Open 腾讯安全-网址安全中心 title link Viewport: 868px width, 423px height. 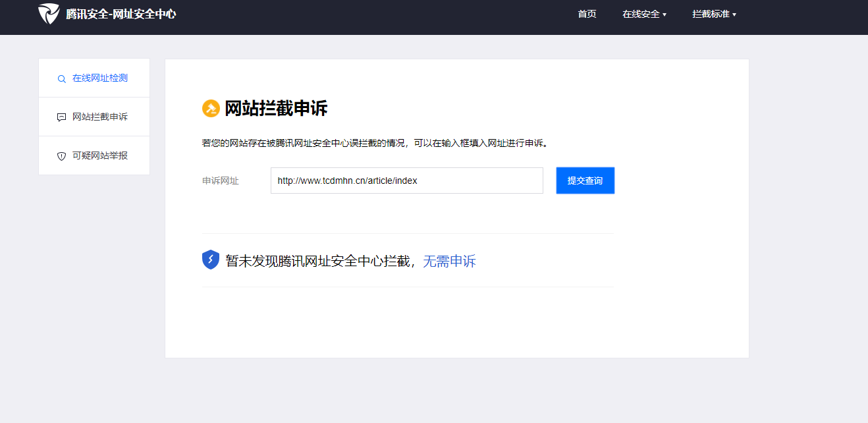tap(121, 14)
